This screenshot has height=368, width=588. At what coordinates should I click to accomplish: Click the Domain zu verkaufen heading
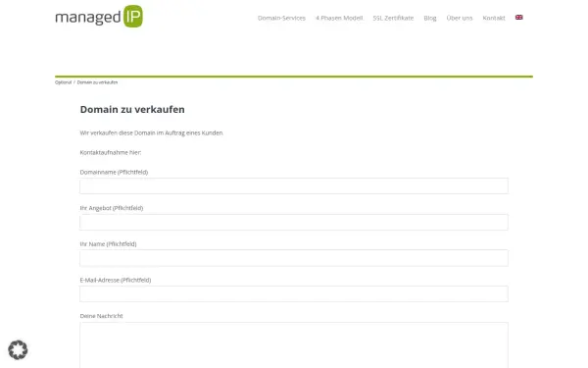pos(132,109)
